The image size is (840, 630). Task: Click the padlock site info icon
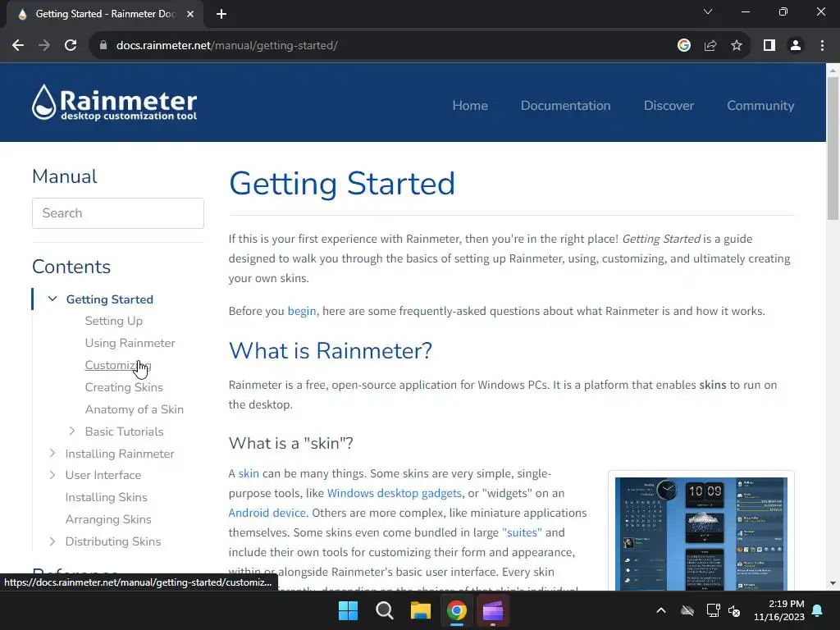pos(103,46)
